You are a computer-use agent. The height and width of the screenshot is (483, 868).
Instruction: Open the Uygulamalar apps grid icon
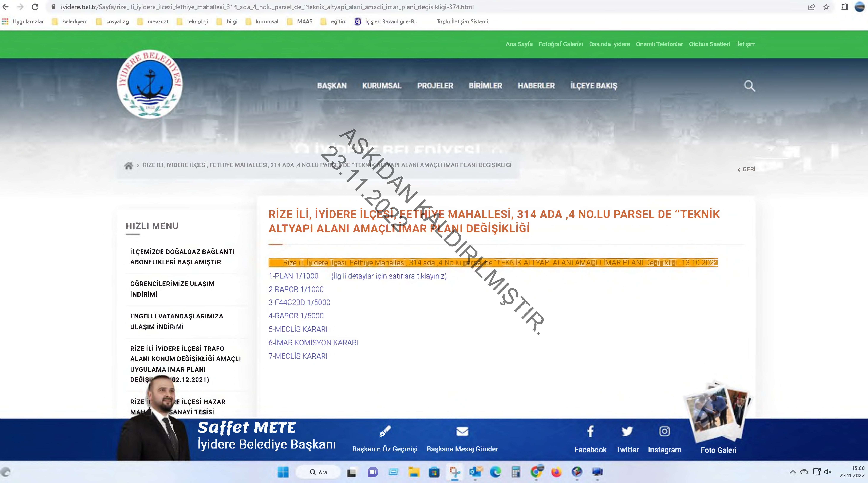(x=5, y=21)
